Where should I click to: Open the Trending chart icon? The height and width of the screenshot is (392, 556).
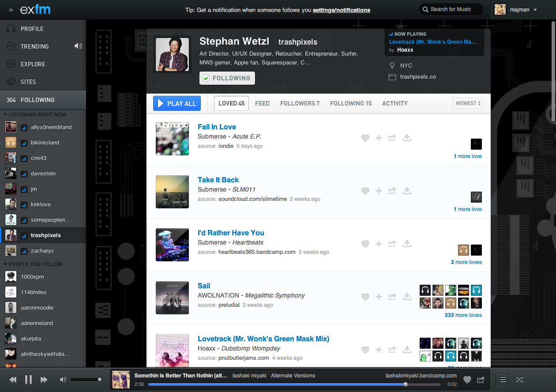[x=11, y=46]
